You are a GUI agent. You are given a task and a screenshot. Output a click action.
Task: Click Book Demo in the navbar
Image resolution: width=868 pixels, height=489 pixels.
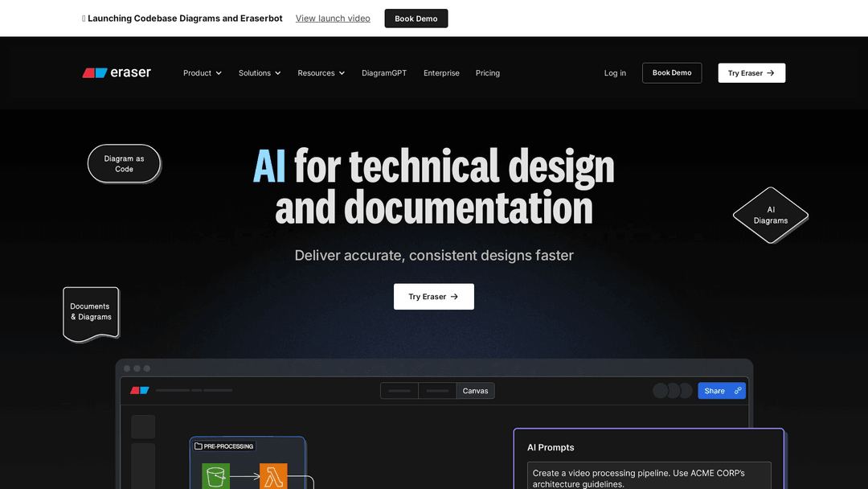[671, 72]
